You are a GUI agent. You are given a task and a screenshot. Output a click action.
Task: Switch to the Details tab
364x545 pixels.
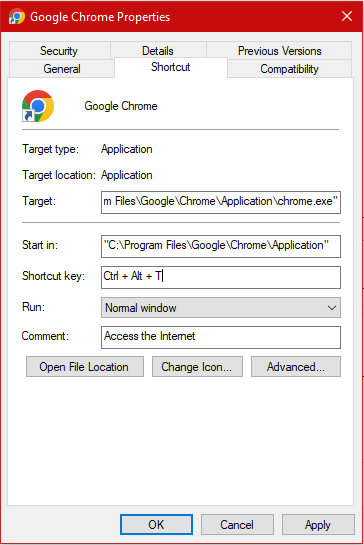click(x=158, y=51)
